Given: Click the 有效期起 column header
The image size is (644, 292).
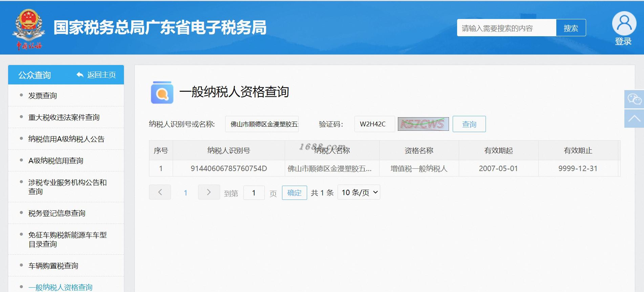Looking at the screenshot, I should (498, 150).
